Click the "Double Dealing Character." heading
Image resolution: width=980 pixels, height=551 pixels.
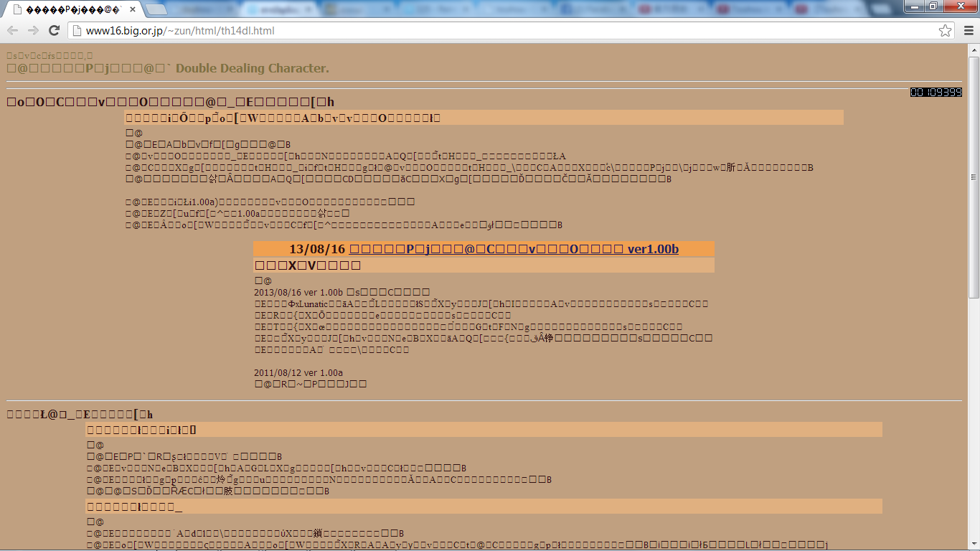[253, 68]
